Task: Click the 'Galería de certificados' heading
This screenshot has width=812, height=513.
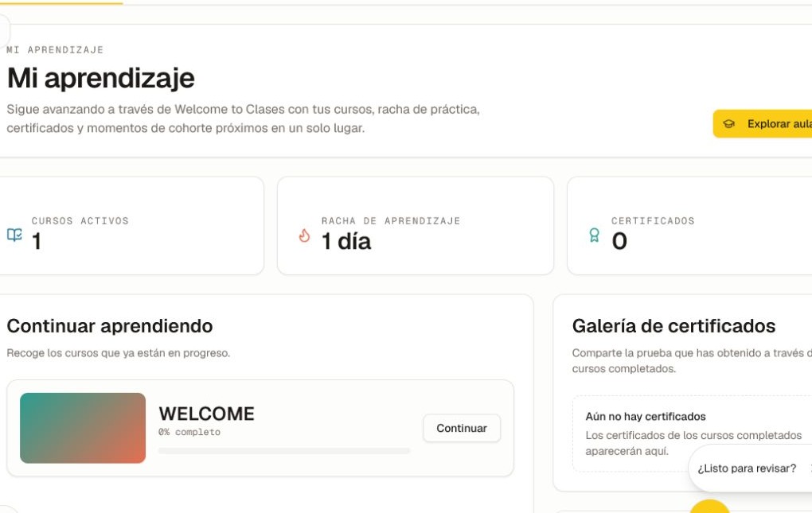Action: (673, 326)
